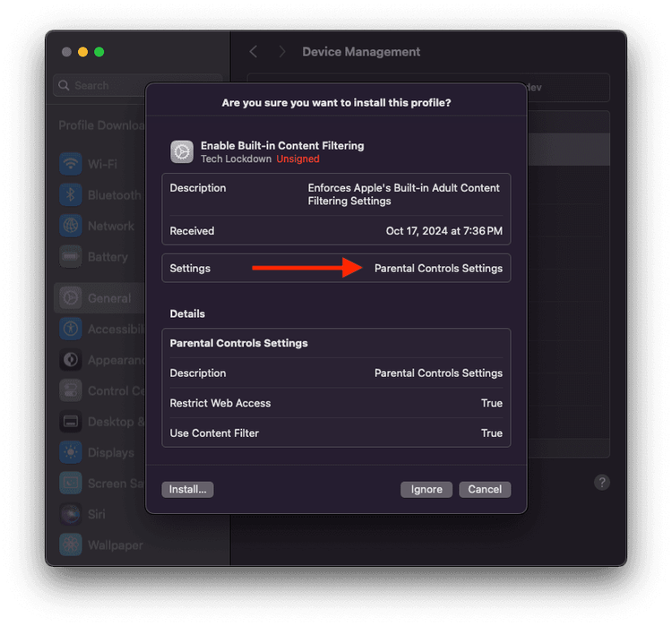The image size is (672, 626).
Task: Go back with the left chevron
Action: 254,52
